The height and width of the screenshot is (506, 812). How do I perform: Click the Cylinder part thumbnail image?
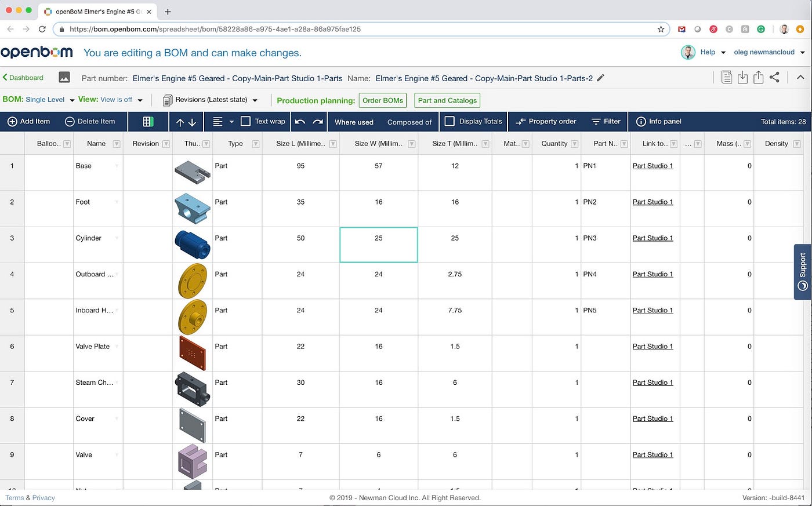coord(192,245)
